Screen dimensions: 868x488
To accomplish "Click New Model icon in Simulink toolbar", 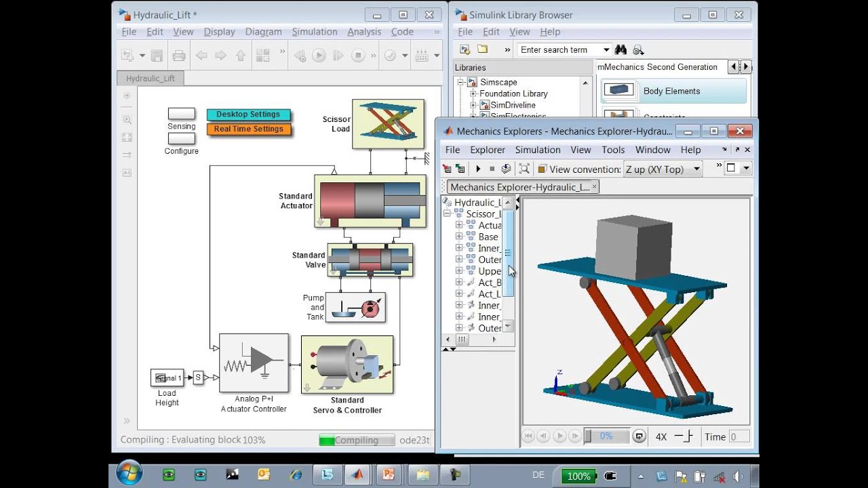I will pos(127,56).
